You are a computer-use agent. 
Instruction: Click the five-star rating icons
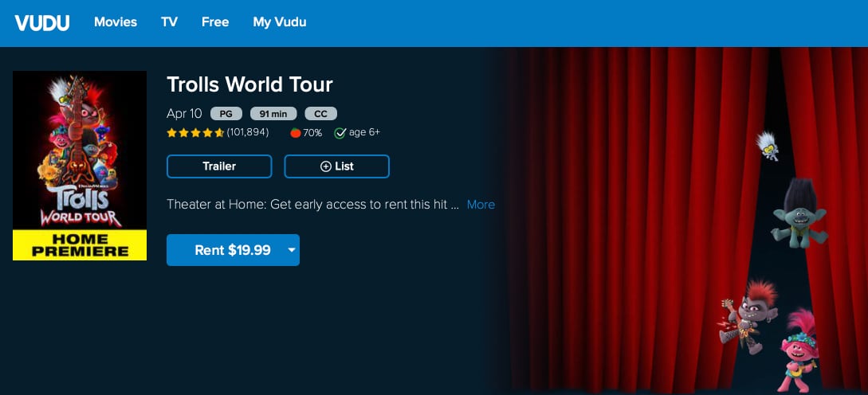tap(195, 132)
